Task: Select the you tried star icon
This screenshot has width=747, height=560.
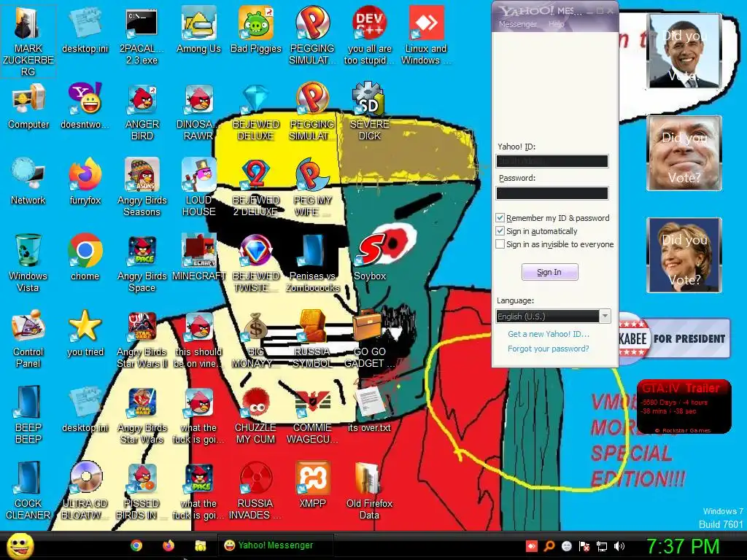Action: 85,332
